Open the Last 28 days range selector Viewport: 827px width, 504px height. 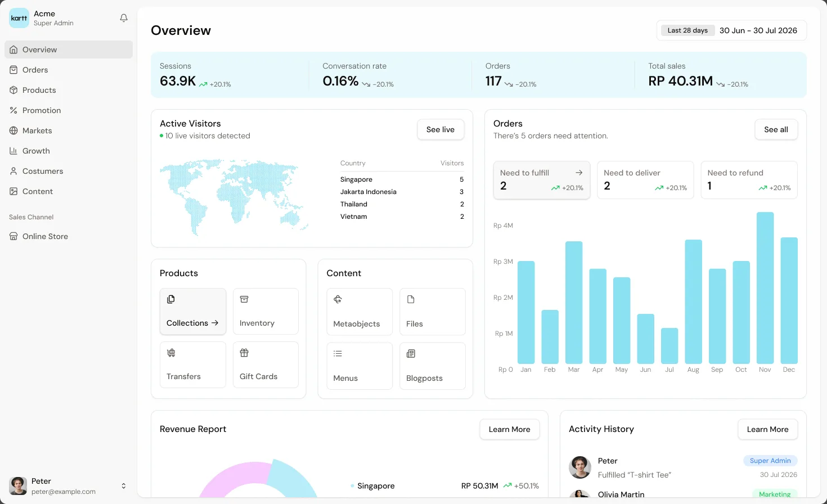(x=687, y=30)
